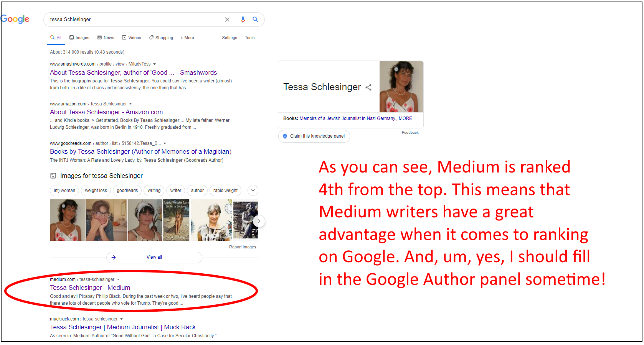Select the writer filter chip

click(x=176, y=191)
